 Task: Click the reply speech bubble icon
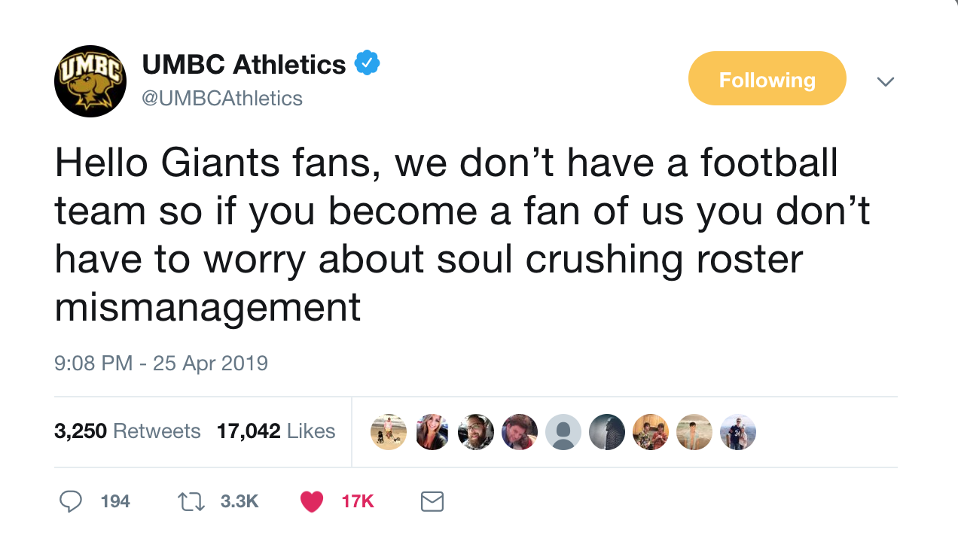coord(70,501)
